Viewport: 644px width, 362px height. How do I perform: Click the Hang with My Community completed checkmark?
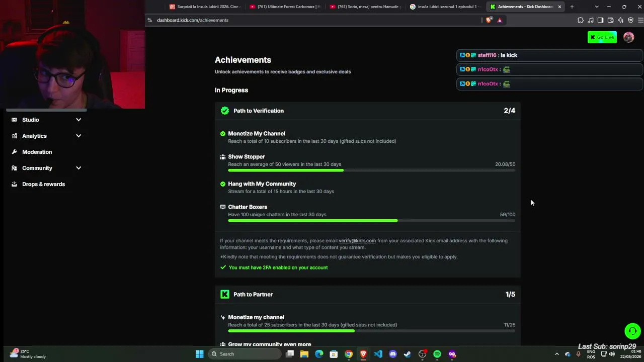pos(223,184)
